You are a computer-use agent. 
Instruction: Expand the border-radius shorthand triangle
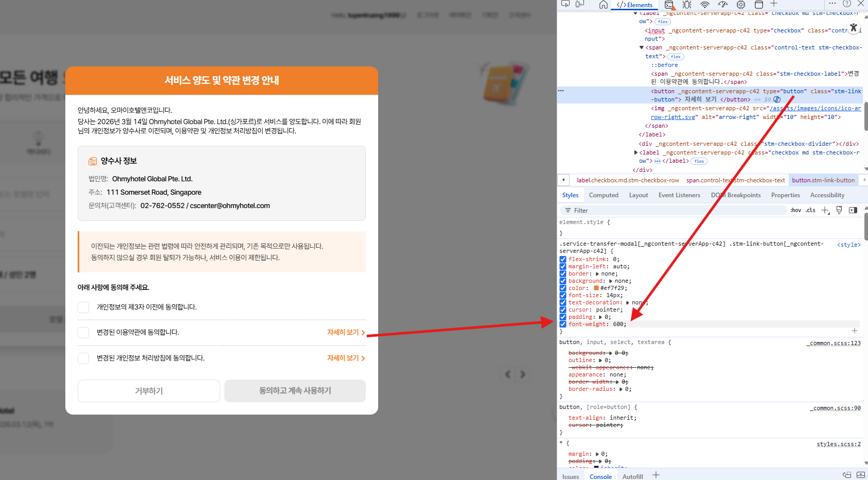(621, 389)
